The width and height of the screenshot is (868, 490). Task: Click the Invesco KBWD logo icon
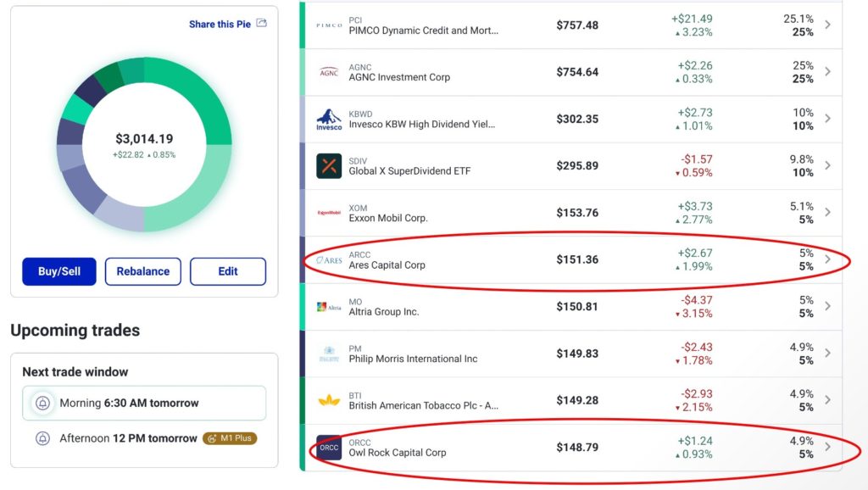329,120
